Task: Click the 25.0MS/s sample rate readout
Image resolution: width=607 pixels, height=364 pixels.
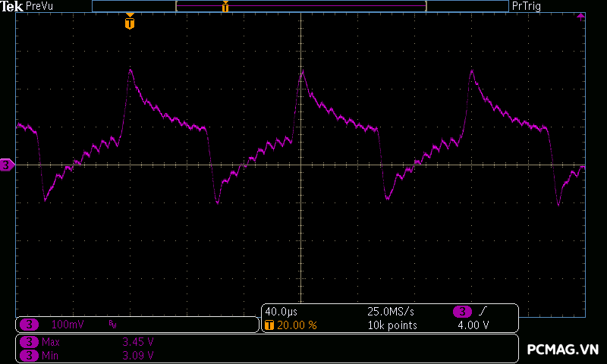Action: click(392, 312)
